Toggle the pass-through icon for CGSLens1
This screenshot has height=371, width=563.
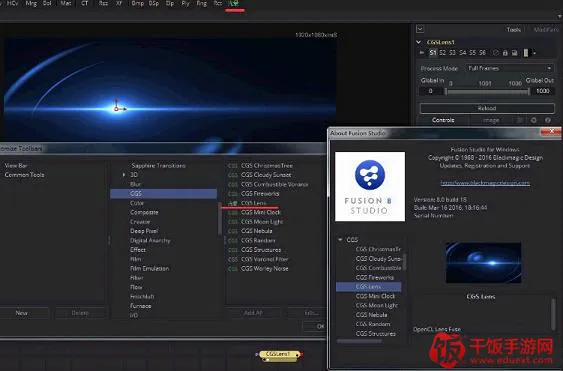[x=495, y=53]
